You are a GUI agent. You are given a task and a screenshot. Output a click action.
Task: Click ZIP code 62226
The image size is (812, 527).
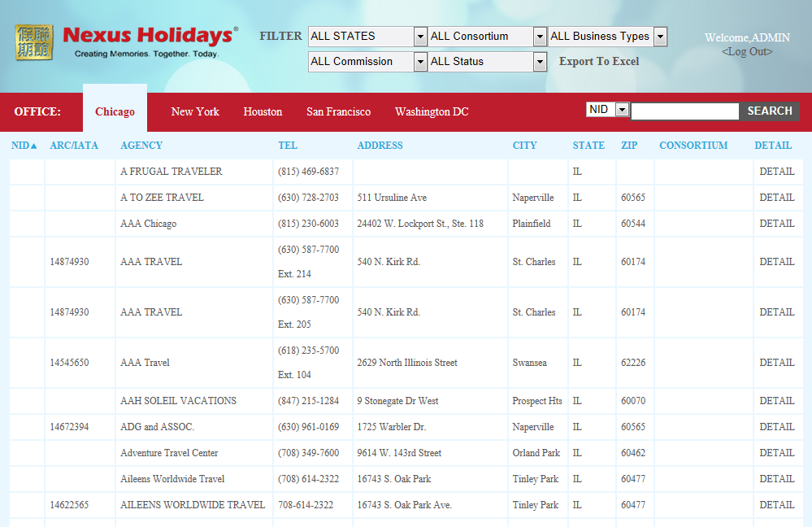[633, 363]
